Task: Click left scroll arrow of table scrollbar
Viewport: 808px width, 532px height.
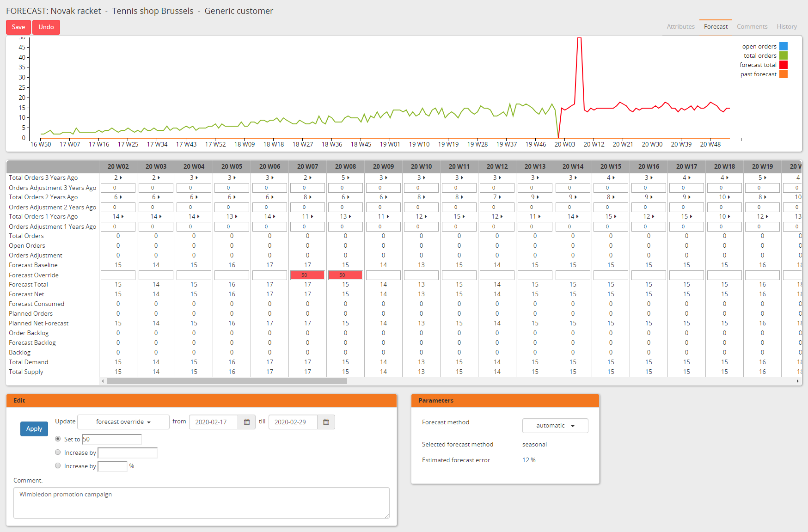Action: coord(103,381)
